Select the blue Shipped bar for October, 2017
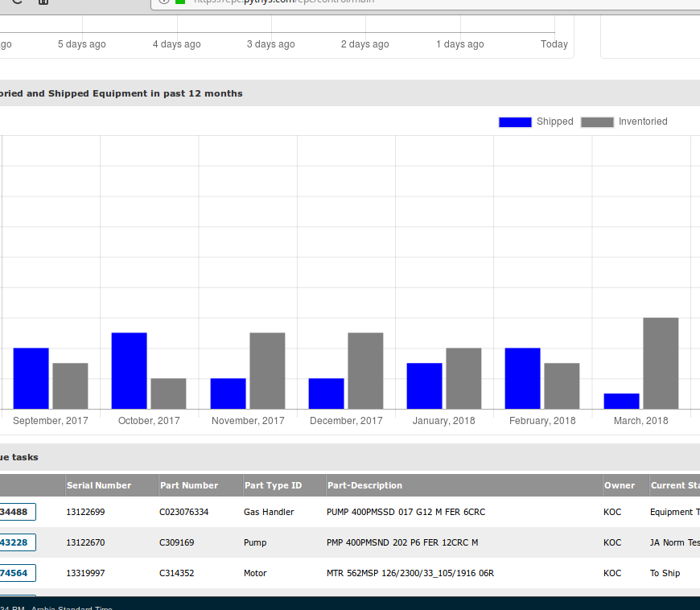Screen dimensions: 700x610 coord(129,370)
